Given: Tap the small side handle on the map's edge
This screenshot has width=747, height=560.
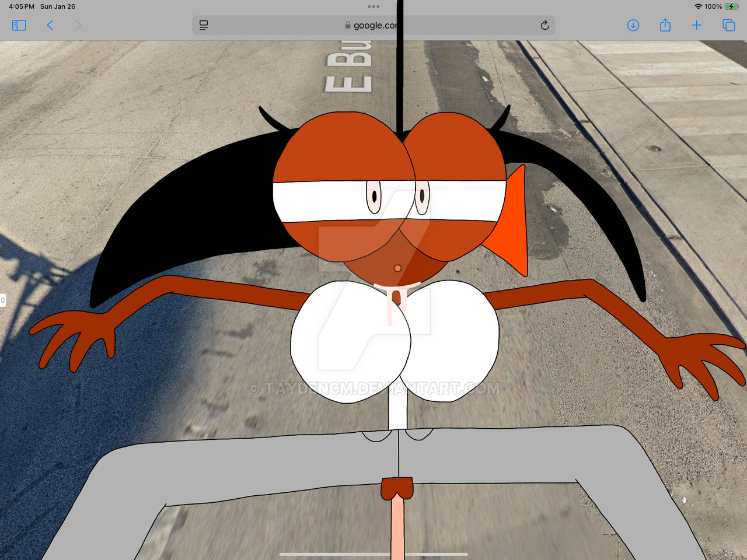Looking at the screenshot, I should 3,300.
